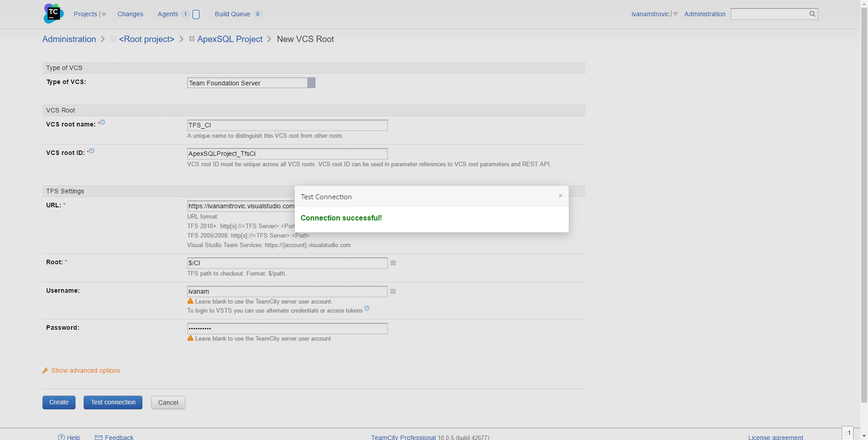
Task: Open help icon for VSTS access tokens
Action: (x=367, y=309)
